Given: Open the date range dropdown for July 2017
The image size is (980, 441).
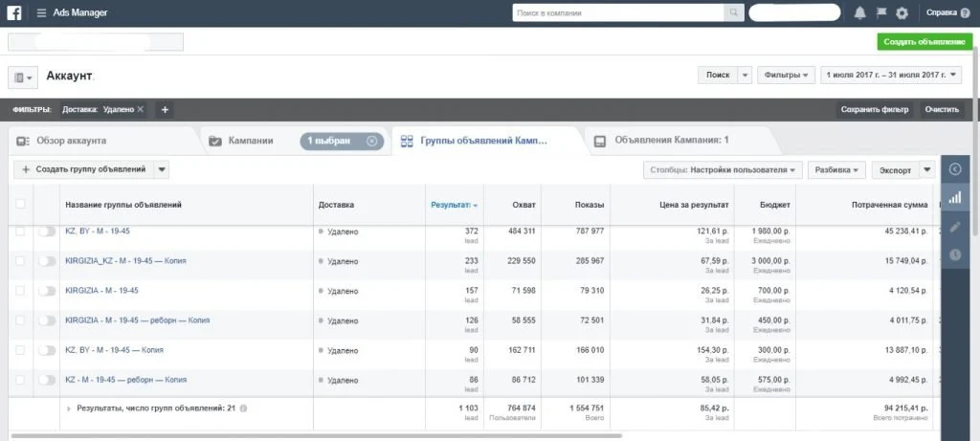Looking at the screenshot, I should point(891,75).
